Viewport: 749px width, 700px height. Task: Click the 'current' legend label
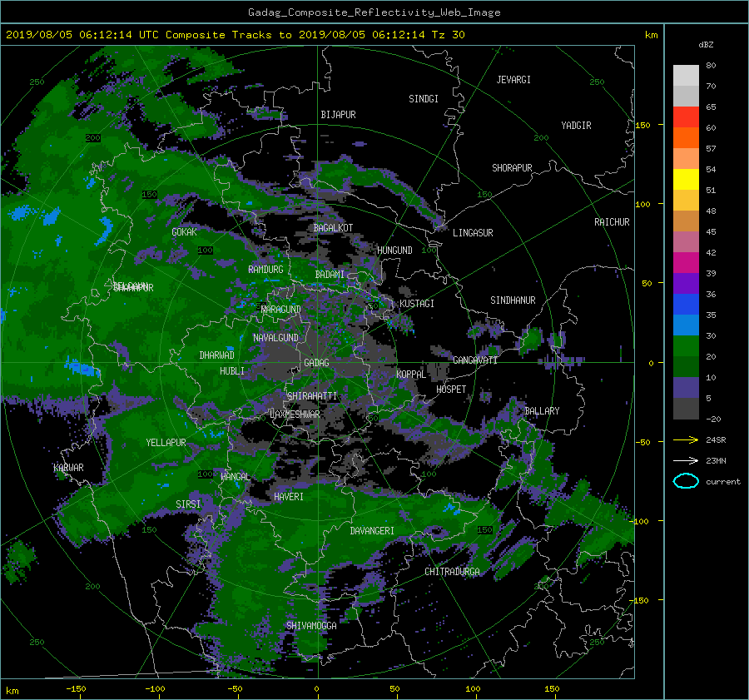coord(723,482)
